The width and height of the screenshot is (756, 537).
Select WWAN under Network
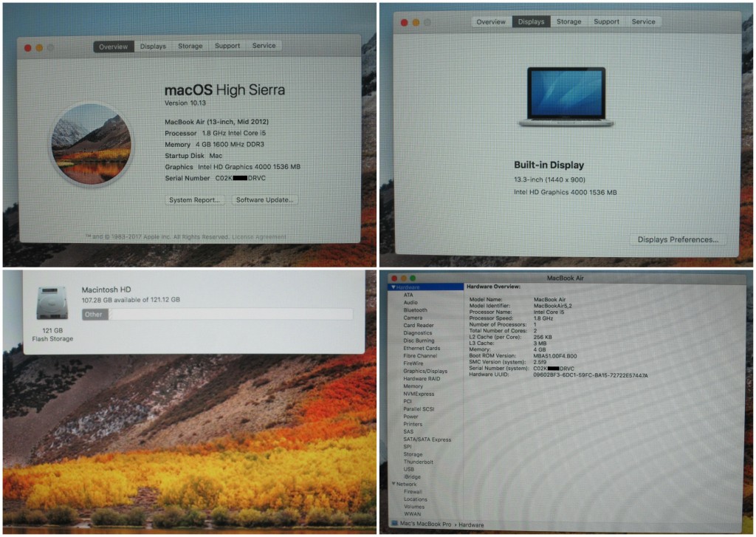pyautogui.click(x=412, y=514)
